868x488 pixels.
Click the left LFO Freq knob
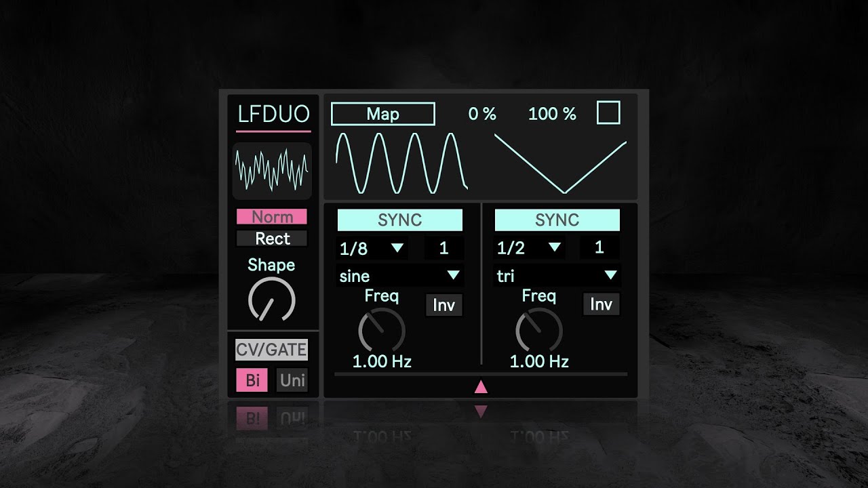point(381,331)
